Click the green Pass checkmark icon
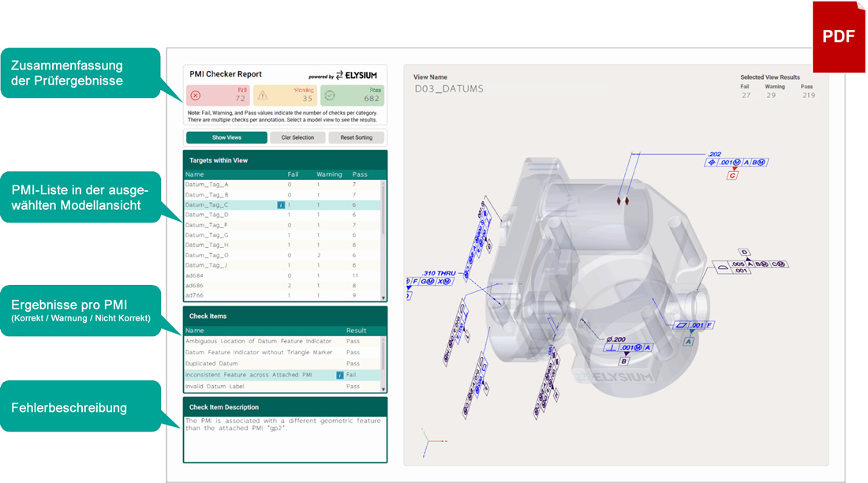Screen dimensions: 868x483 point(331,95)
